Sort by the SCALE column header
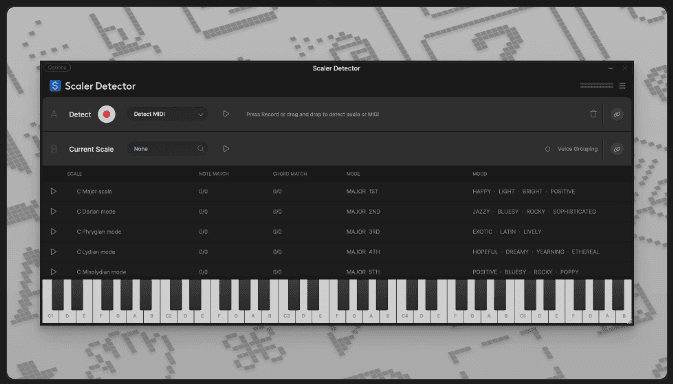The width and height of the screenshot is (673, 384). (x=74, y=174)
